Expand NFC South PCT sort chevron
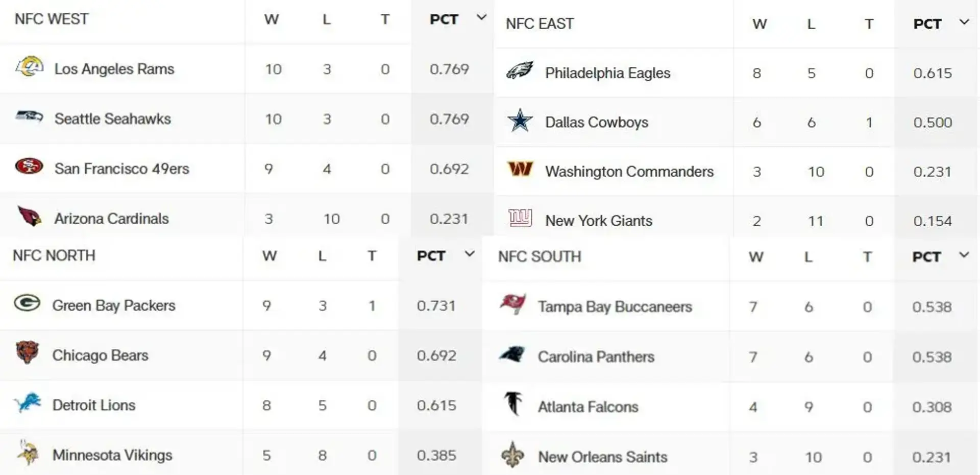The width and height of the screenshot is (980, 475). 964,255
